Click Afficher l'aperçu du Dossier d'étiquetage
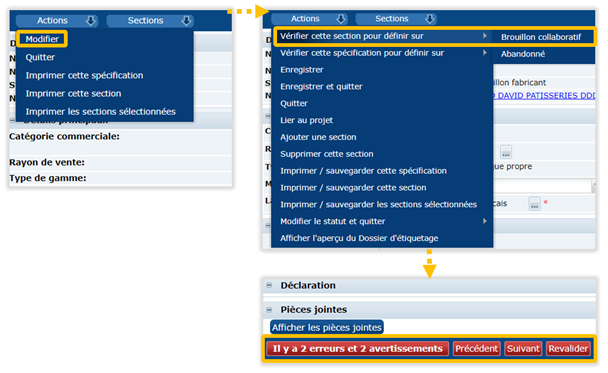 click(359, 238)
